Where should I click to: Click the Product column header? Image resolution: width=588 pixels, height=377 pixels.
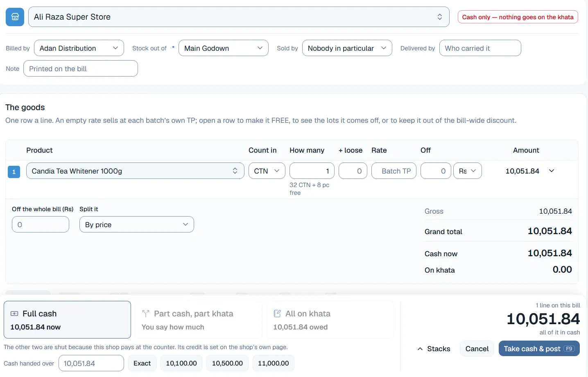coord(39,150)
